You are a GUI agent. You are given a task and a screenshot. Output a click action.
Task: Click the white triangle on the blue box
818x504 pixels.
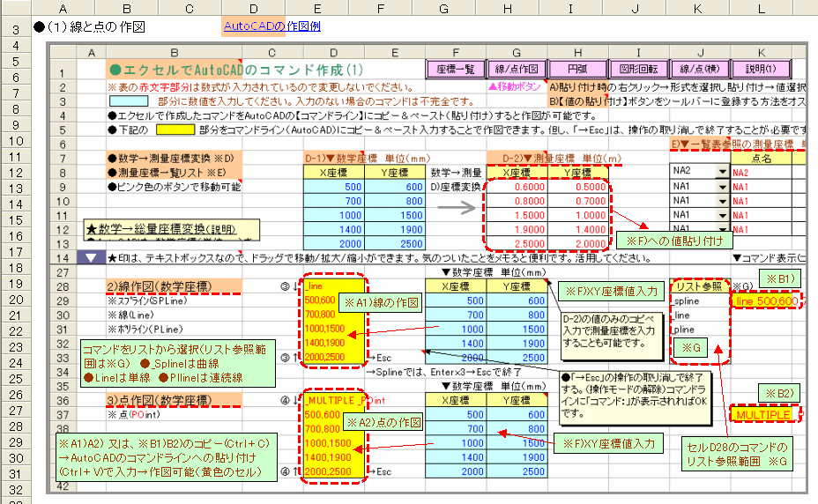[x=91, y=258]
